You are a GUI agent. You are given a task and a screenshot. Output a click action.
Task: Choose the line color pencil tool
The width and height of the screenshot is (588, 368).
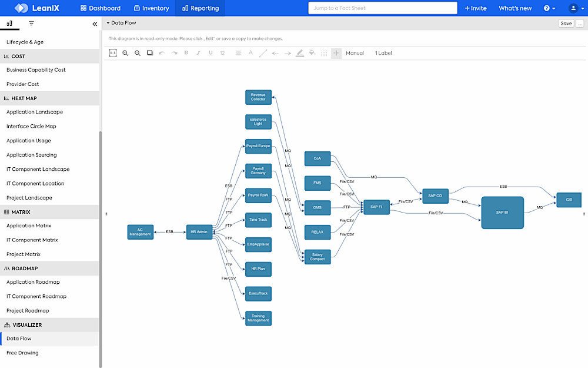pyautogui.click(x=300, y=53)
